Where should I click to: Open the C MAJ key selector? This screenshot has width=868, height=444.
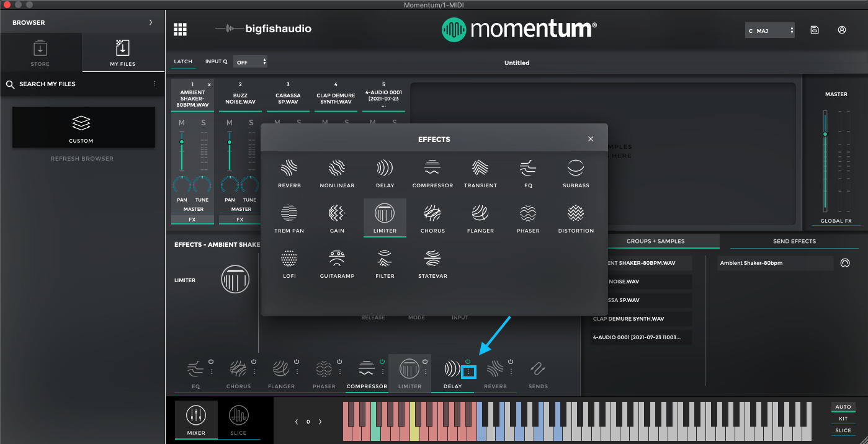pos(769,30)
